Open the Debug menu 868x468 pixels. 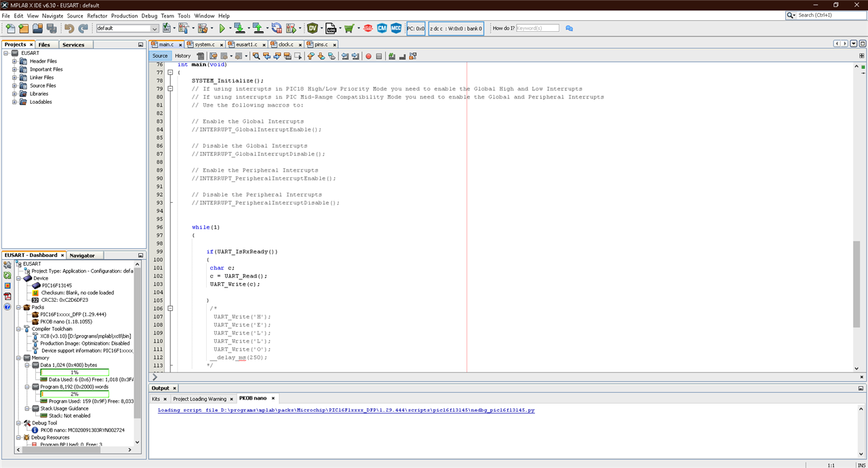149,16
